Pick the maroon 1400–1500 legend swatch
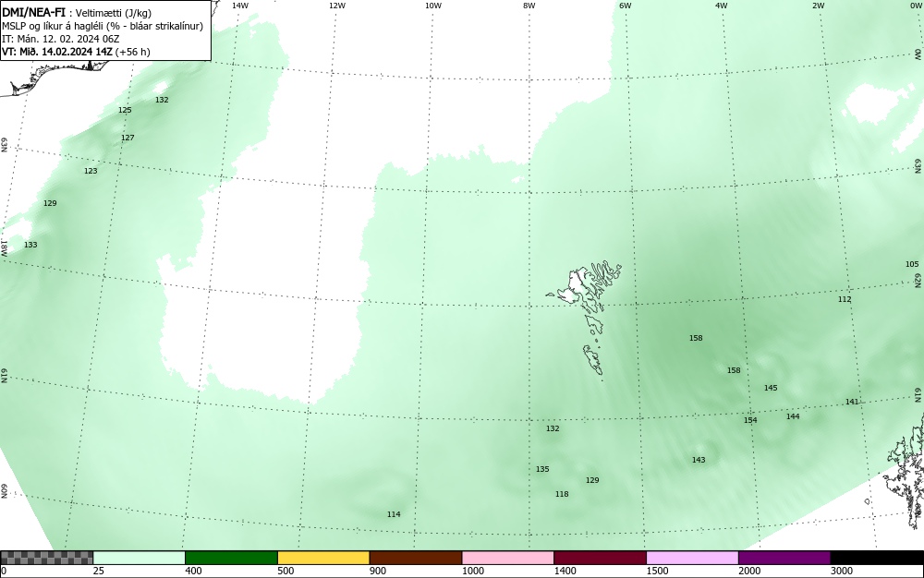This screenshot has height=578, width=924. 600,558
